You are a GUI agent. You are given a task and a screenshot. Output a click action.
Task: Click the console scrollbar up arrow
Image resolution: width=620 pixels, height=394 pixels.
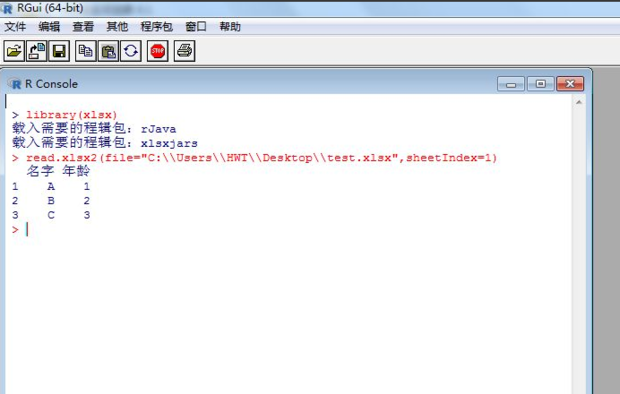579,102
